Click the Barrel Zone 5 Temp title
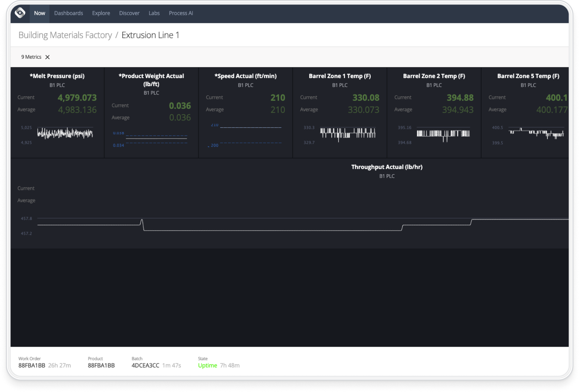Image resolution: width=579 pixels, height=392 pixels. click(x=528, y=76)
